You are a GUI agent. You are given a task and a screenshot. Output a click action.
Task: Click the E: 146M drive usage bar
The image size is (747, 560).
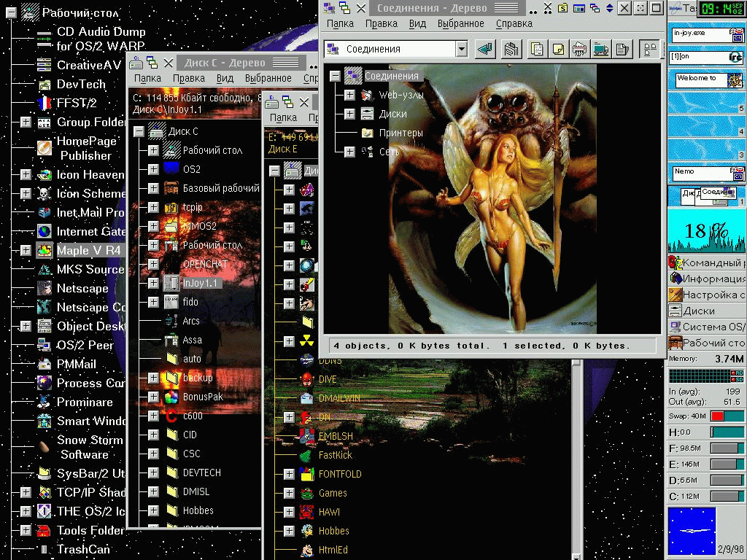pos(727,464)
